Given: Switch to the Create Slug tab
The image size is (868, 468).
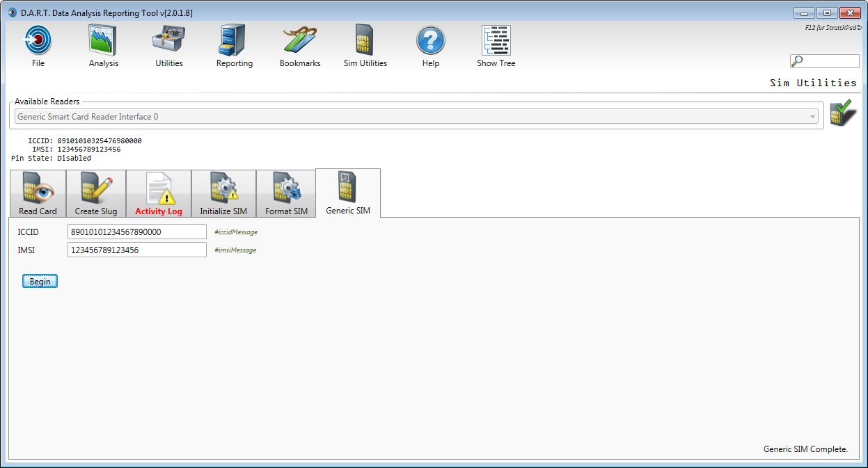Looking at the screenshot, I should (x=96, y=194).
